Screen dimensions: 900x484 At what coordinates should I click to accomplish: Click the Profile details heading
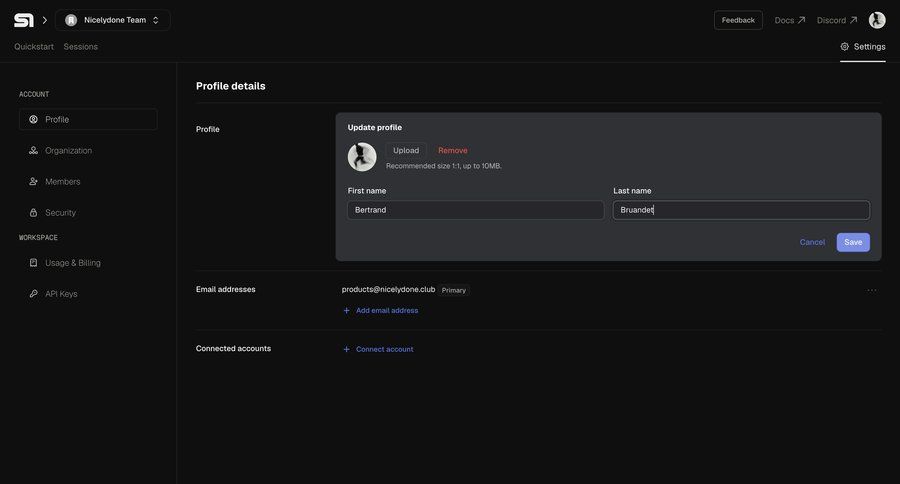coord(231,86)
